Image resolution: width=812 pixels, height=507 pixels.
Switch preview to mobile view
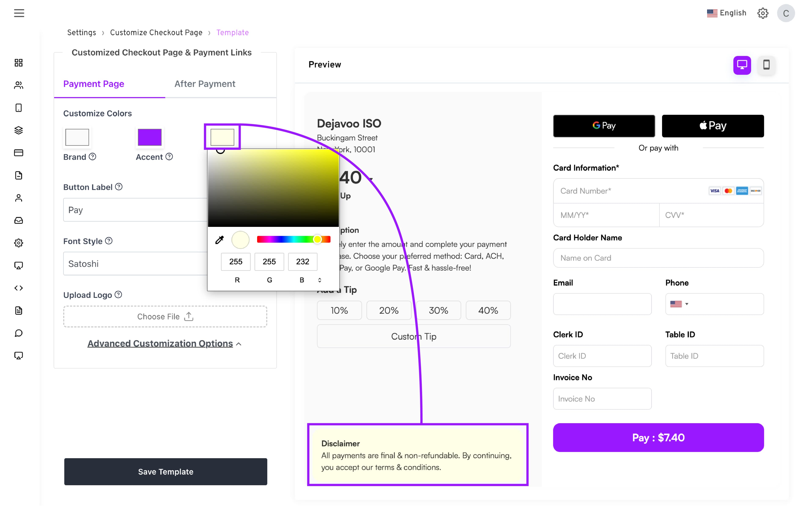point(766,65)
